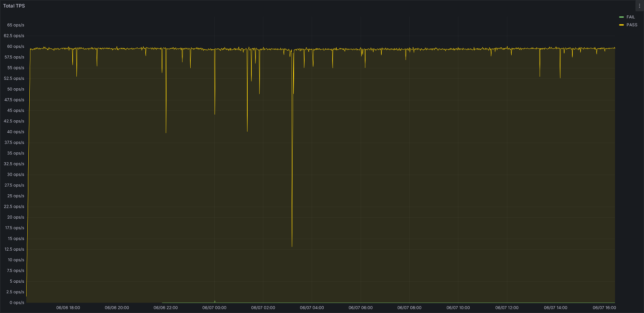Click the 0 ops/s axis label

(x=17, y=302)
